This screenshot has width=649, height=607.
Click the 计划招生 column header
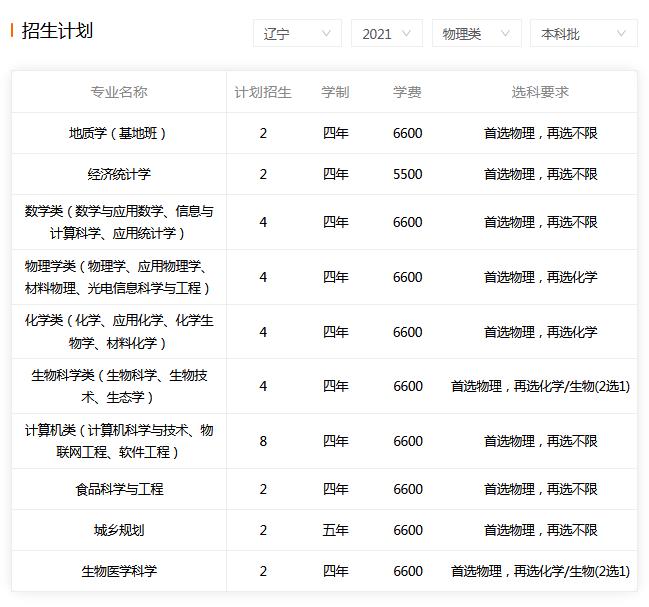click(x=263, y=92)
